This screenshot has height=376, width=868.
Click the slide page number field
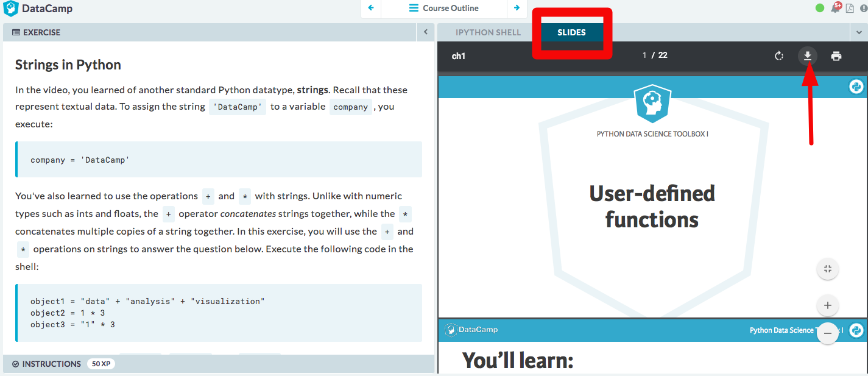[x=644, y=55]
